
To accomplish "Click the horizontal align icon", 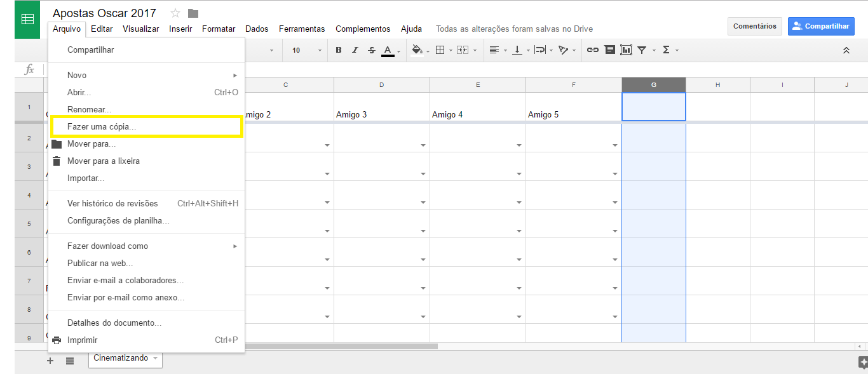I will pos(494,50).
